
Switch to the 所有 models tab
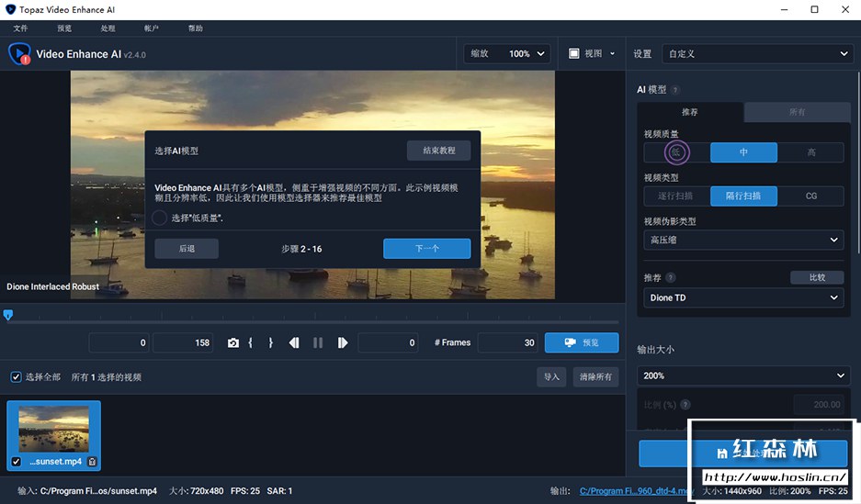[798, 112]
